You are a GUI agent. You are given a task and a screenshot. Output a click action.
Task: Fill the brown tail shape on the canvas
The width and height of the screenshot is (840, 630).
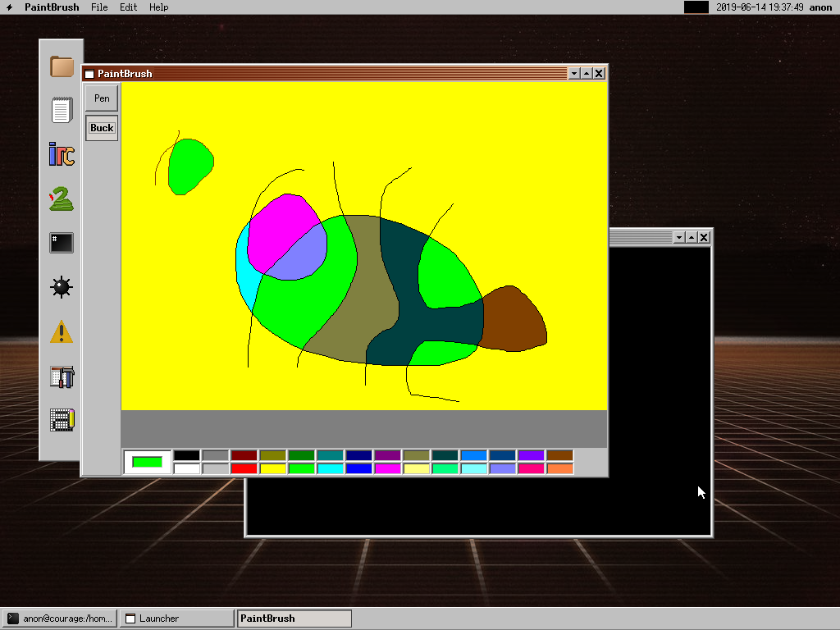pos(514,320)
